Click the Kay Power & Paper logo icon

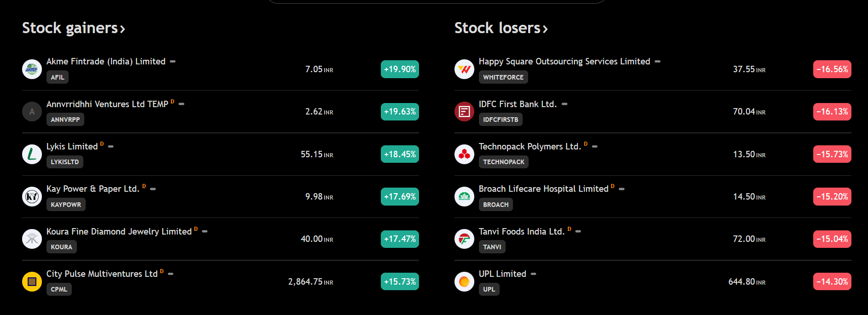click(32, 197)
